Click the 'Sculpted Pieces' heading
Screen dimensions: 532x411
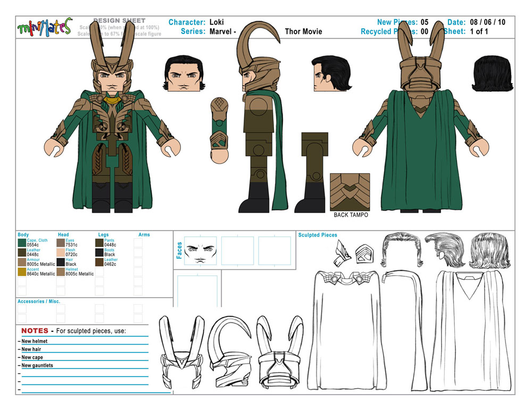[x=318, y=235]
